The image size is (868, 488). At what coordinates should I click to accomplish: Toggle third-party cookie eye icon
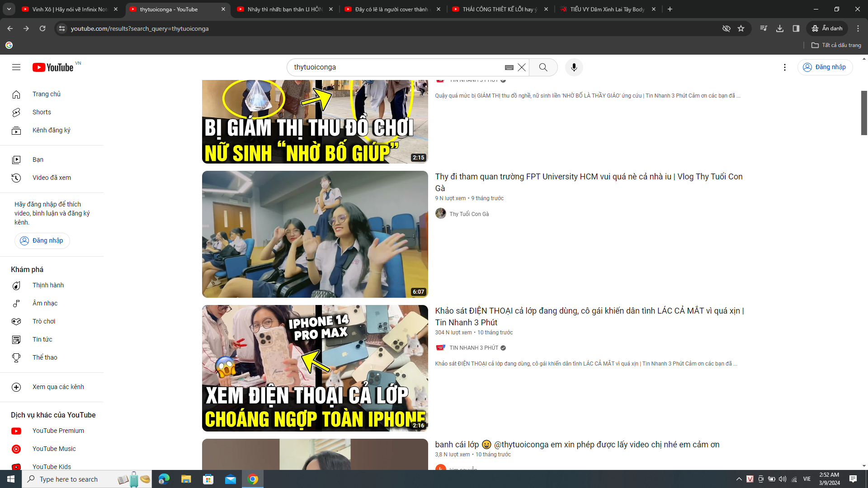click(726, 28)
